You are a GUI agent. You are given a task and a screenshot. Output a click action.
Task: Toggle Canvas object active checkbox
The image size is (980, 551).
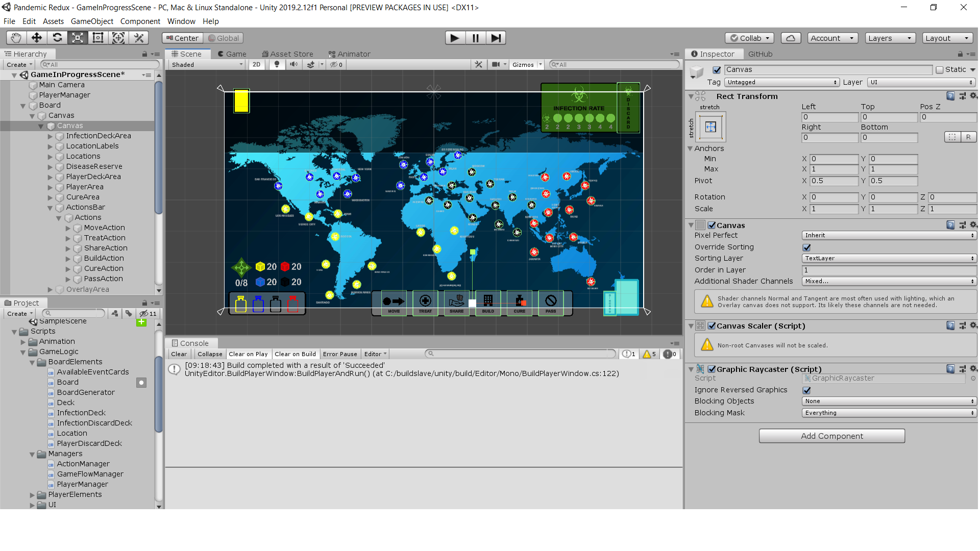717,70
